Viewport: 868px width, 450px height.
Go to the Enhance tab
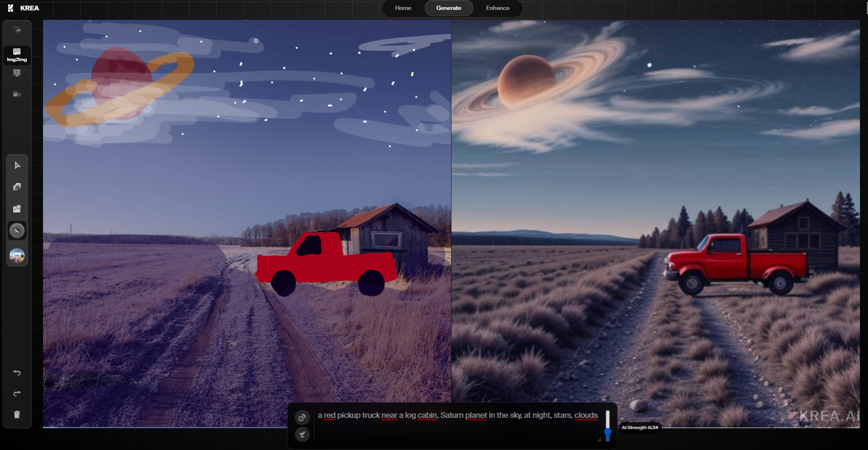click(x=497, y=8)
